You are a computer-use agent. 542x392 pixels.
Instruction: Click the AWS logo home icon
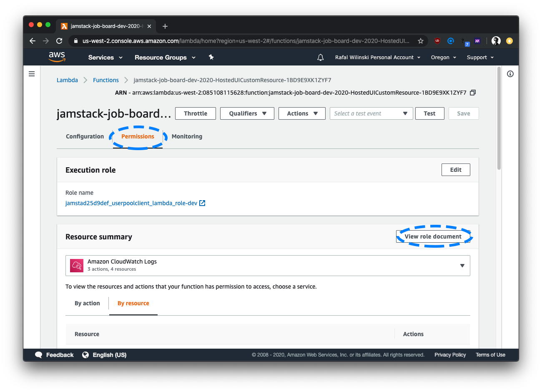pyautogui.click(x=57, y=57)
